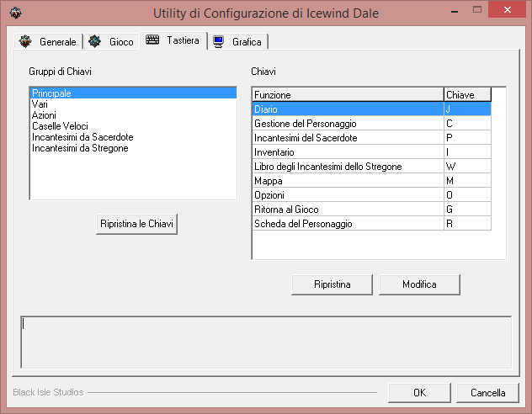The width and height of the screenshot is (532, 414).
Task: Select the Inventario function row
Action: pos(371,152)
